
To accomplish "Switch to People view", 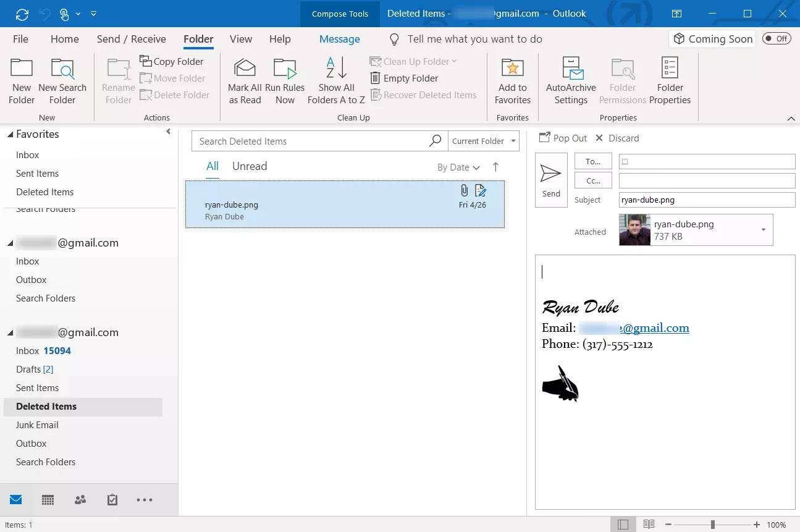I will tap(80, 500).
